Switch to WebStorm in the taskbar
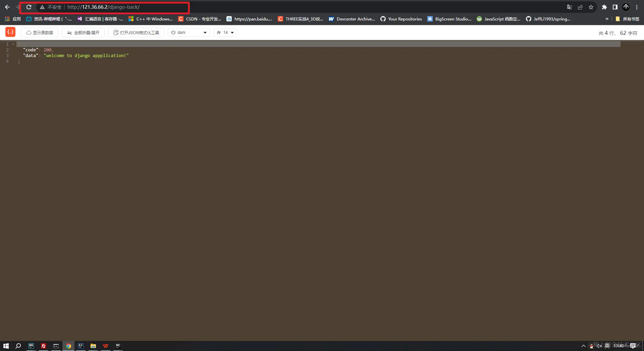This screenshot has width=644, height=351. 31,346
